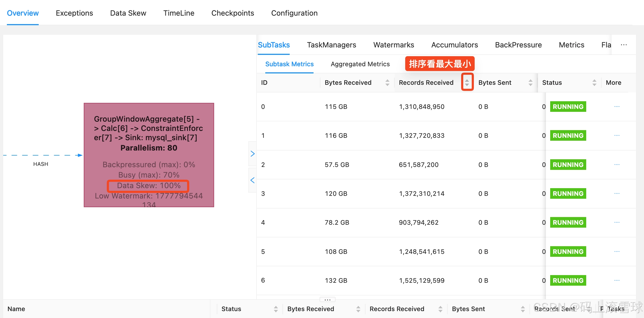This screenshot has width=644, height=318.
Task: Switch to TaskManagers tab
Action: click(x=332, y=45)
